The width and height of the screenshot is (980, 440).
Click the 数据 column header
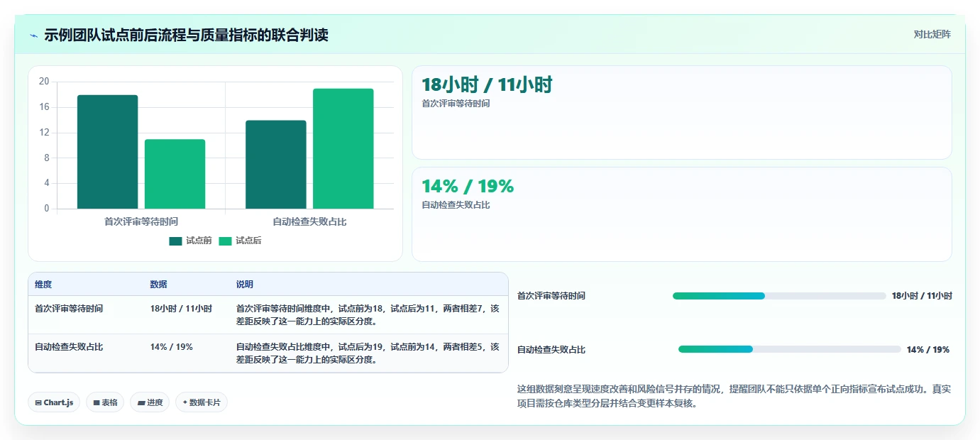click(x=159, y=285)
